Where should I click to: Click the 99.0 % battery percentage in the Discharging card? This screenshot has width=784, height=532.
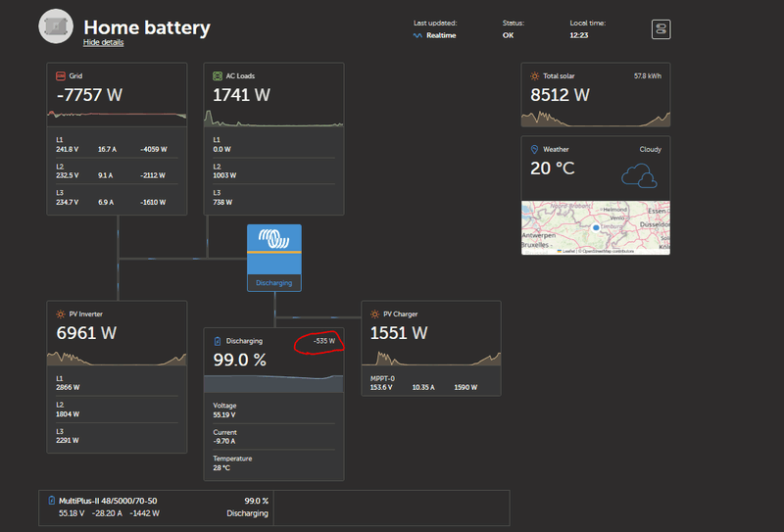coord(239,360)
